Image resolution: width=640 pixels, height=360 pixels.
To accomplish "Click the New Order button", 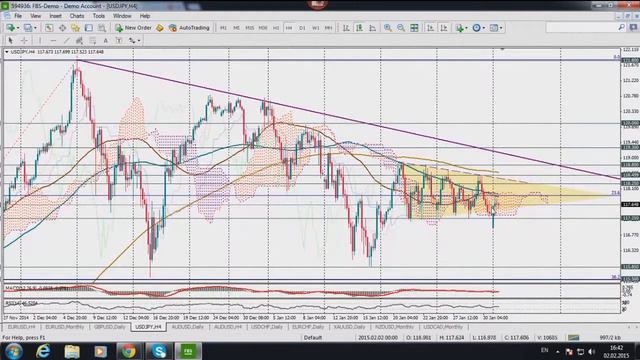I will pos(133,28).
